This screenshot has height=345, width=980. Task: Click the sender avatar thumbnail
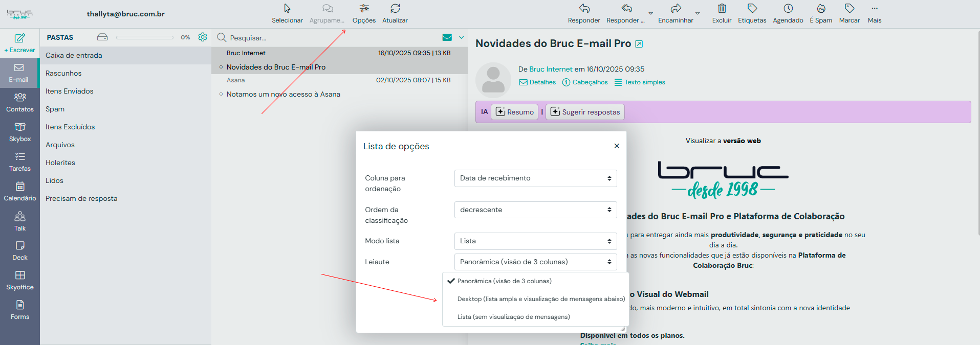[x=493, y=80]
